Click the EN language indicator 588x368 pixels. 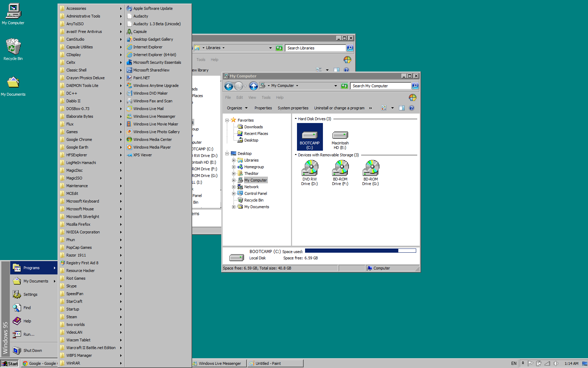514,363
